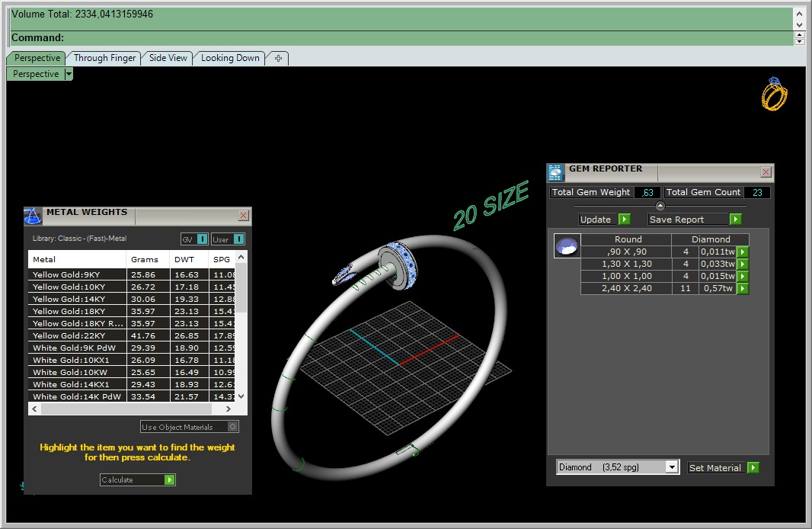The image size is (812, 529).
Task: Sort by the Grams column header
Action: pos(148,260)
